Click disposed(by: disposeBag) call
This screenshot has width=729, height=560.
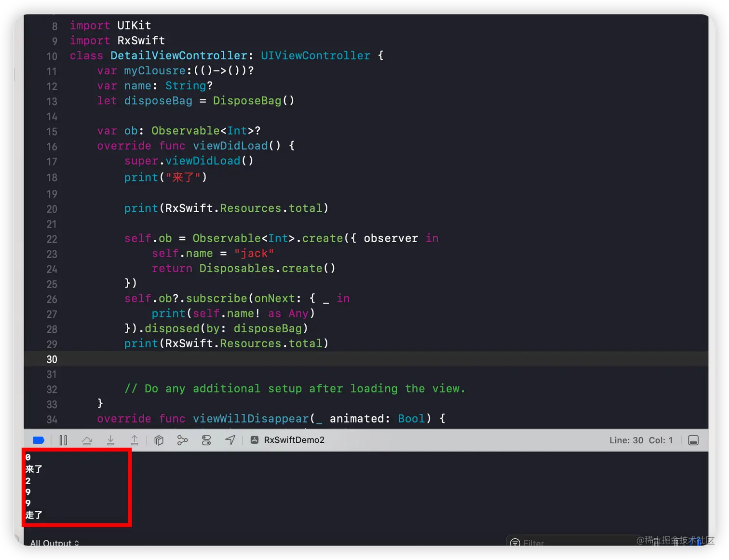[226, 328]
